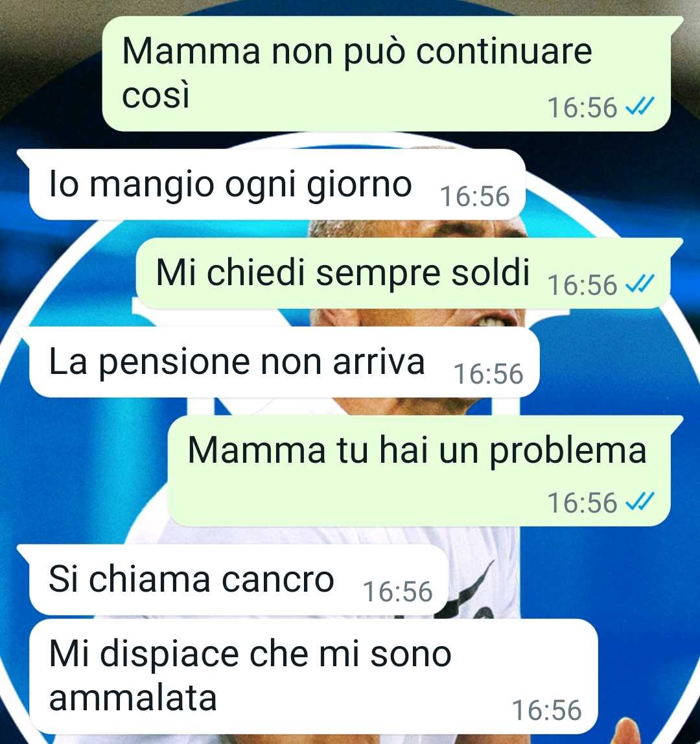This screenshot has height=744, width=700.
Task: Select the 'Mi chiedi sempre soldi' bubble
Action: 403,273
